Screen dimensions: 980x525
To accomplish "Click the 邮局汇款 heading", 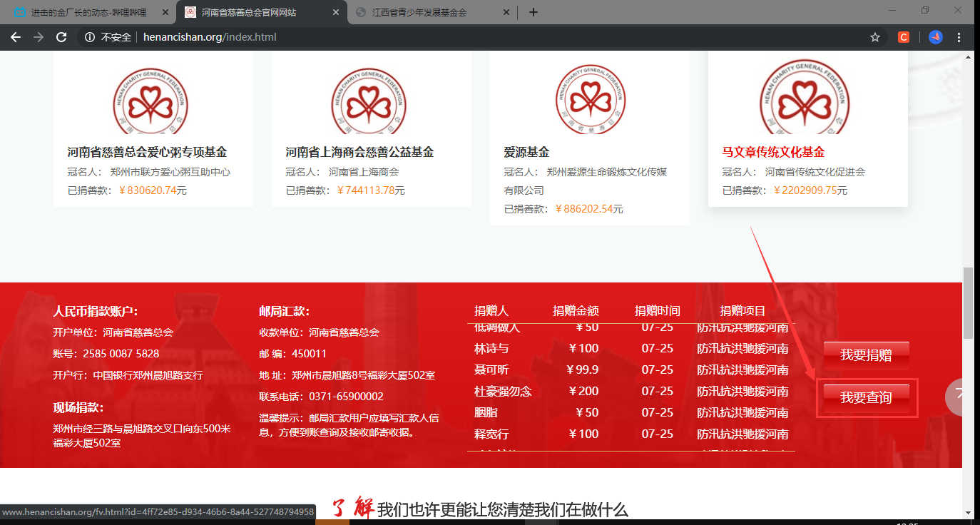I will point(285,311).
